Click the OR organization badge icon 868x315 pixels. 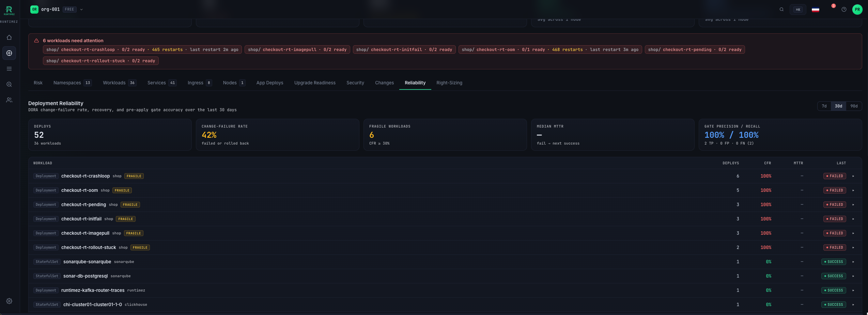point(34,10)
